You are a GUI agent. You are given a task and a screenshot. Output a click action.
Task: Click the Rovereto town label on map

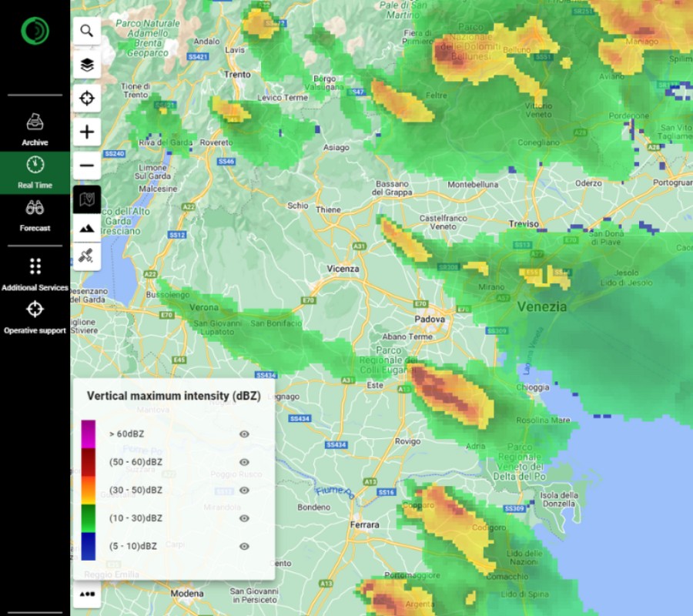tap(216, 142)
